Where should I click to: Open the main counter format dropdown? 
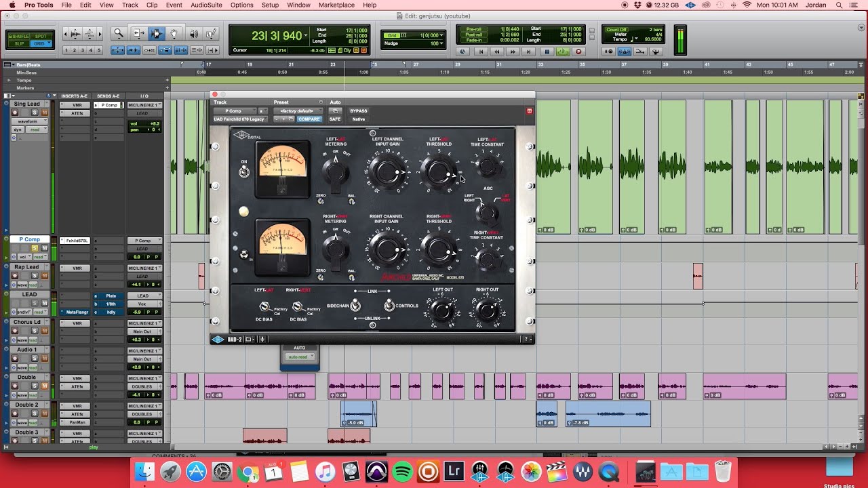point(307,35)
